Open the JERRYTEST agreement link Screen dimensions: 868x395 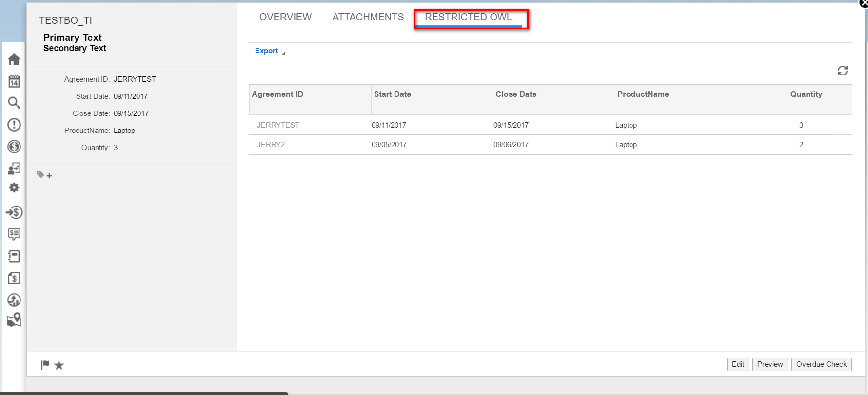[278, 125]
